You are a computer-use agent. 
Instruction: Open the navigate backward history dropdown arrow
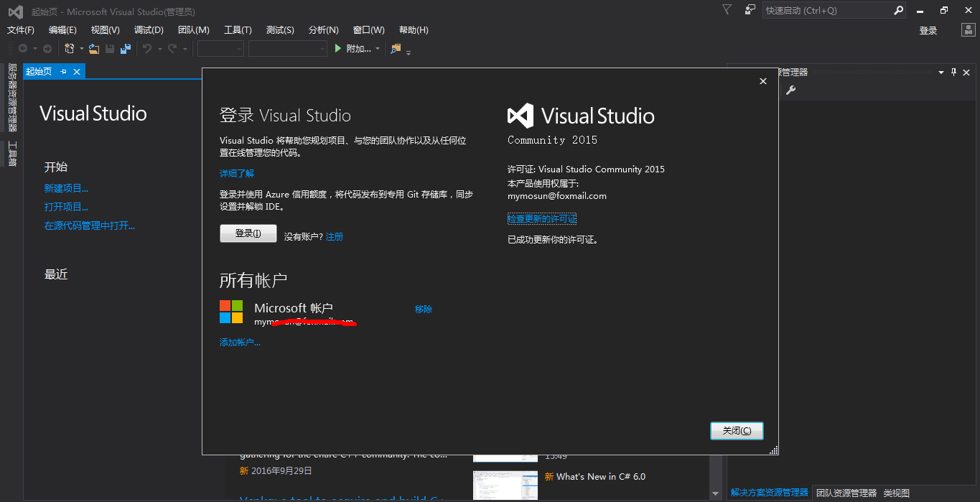[x=35, y=49]
